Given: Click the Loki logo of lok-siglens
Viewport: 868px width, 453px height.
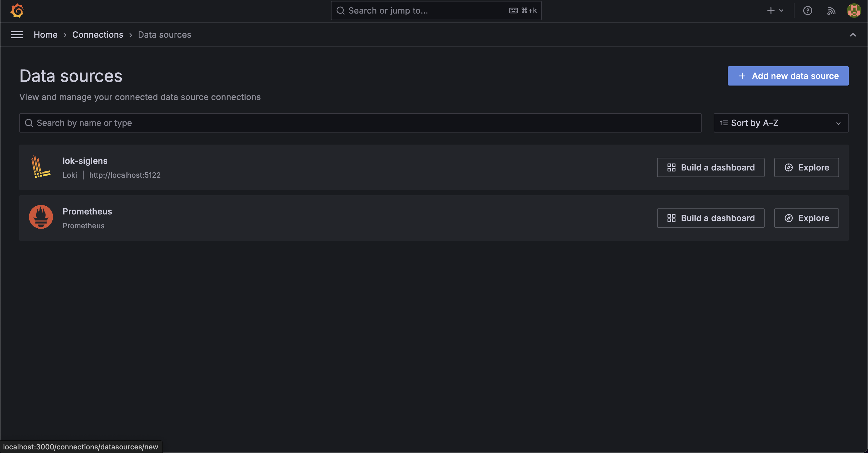Looking at the screenshot, I should [x=40, y=167].
